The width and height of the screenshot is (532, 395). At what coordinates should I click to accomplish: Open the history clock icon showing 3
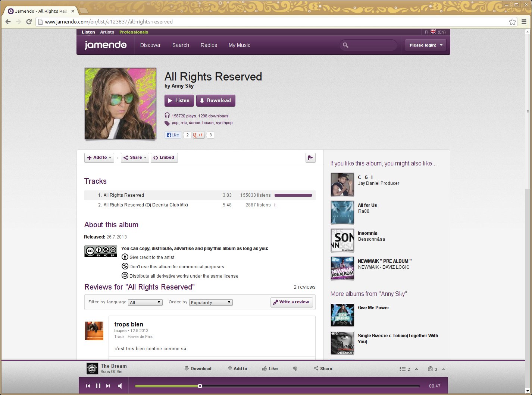pyautogui.click(x=433, y=369)
